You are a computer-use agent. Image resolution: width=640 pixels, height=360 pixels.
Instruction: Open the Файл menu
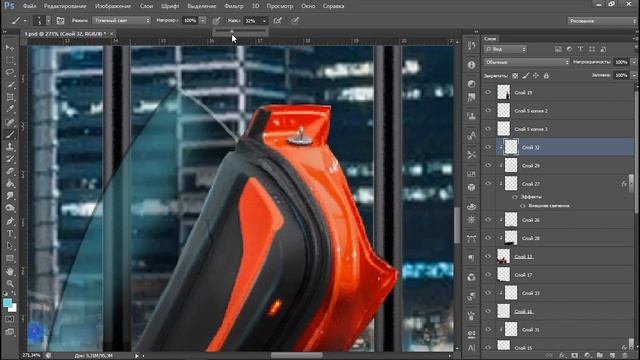coord(29,6)
